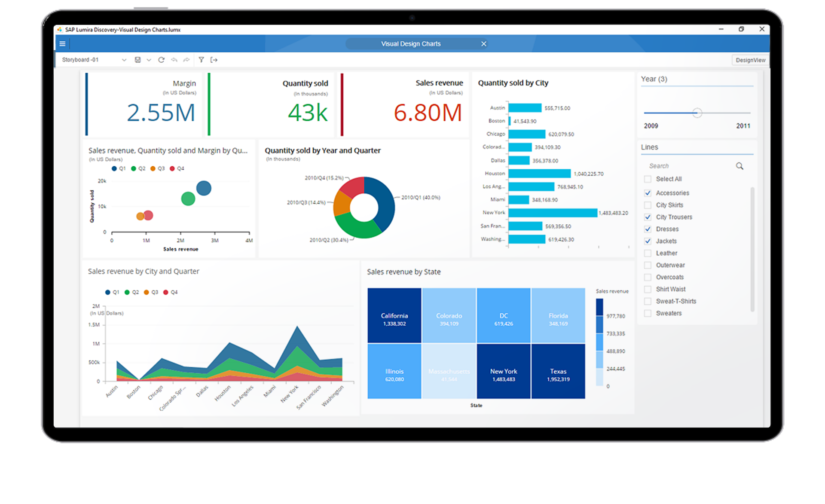Screen dimensions: 825x504
Task: Click the Year slider handle
Action: pos(697,113)
